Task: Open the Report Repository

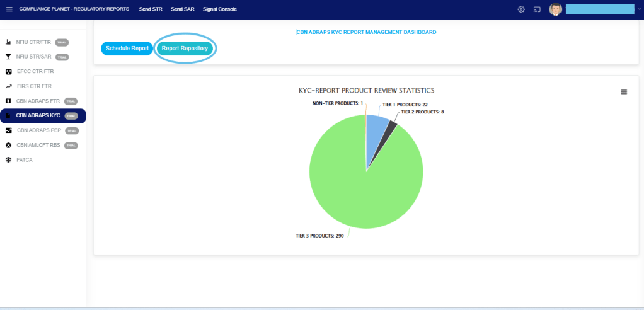Action: click(x=185, y=49)
